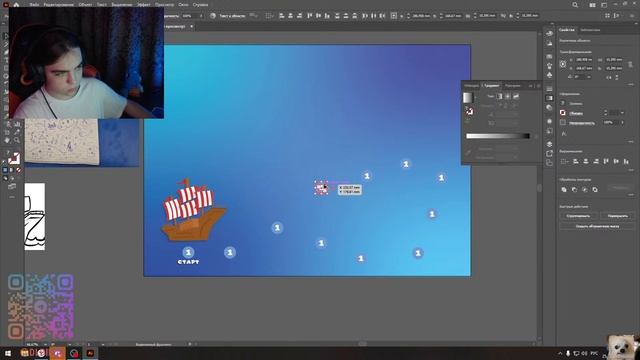
Task: Click Exclude pathfinder icon
Action: 595,189
